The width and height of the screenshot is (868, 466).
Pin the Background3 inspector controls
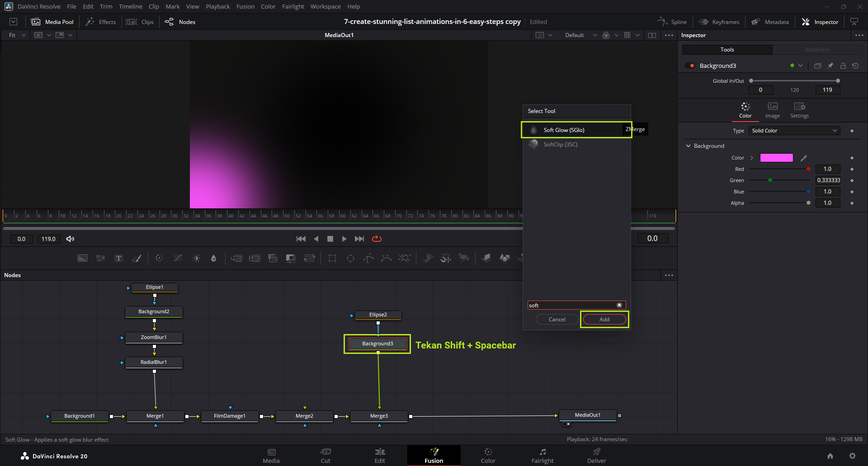(x=830, y=66)
